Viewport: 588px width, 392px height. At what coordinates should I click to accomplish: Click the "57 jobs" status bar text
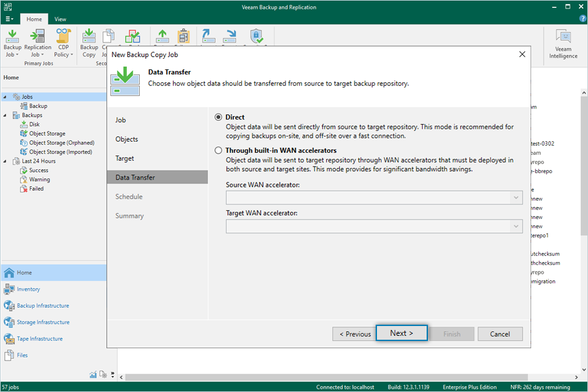click(x=10, y=387)
